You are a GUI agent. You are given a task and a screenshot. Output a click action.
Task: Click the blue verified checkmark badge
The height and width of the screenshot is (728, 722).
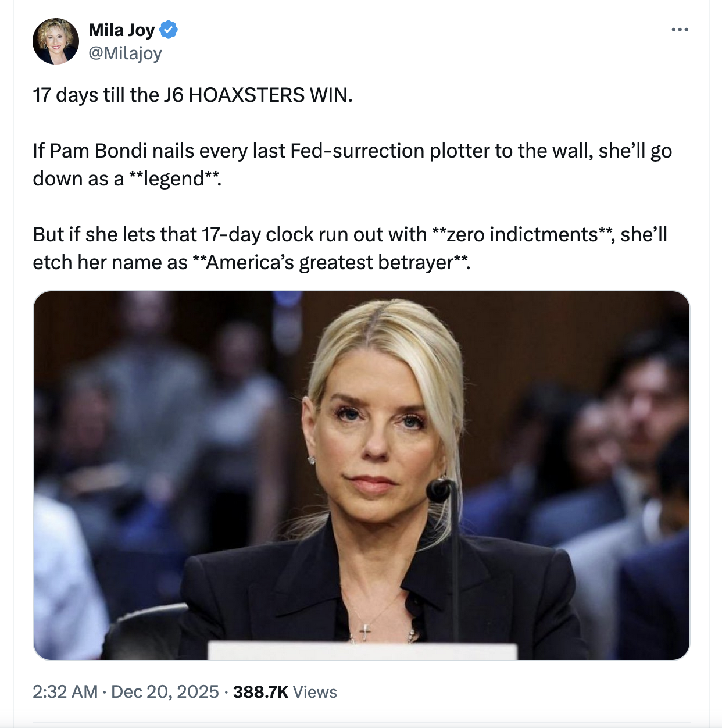click(x=169, y=30)
